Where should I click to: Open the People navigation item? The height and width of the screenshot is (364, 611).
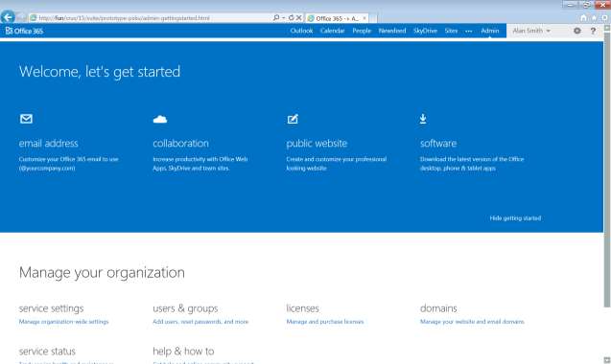[x=362, y=31]
